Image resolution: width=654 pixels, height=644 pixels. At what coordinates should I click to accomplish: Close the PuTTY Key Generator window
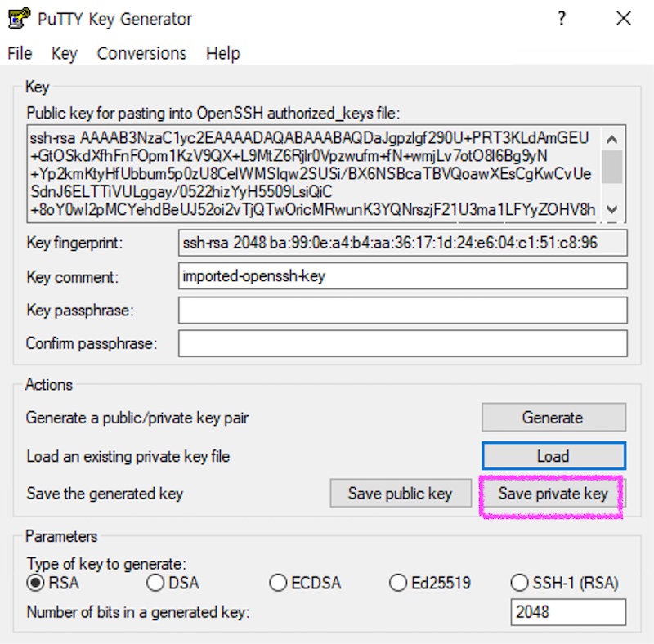coord(624,18)
